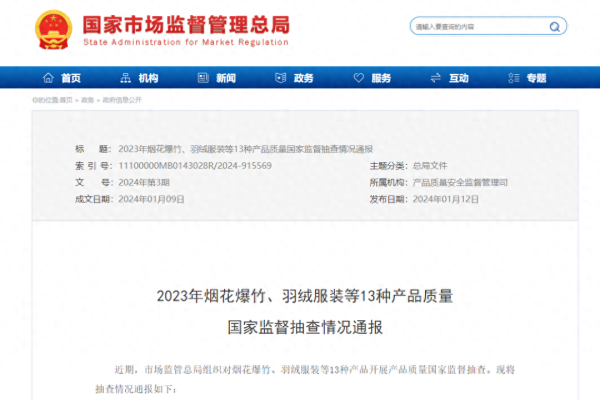Click the article heading 2023年烟花爆竹、羽绒服装等13种产品质量
The height and width of the screenshot is (400, 600).
(305, 296)
